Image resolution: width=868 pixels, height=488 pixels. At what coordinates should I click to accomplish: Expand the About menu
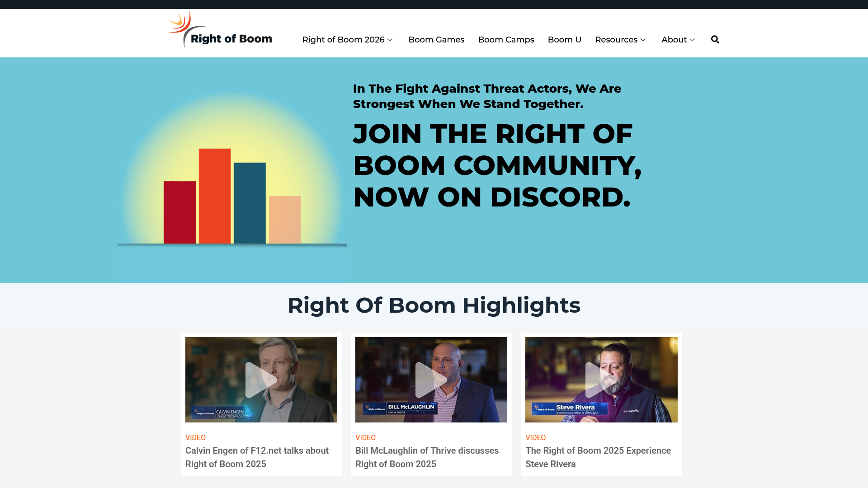pos(678,39)
